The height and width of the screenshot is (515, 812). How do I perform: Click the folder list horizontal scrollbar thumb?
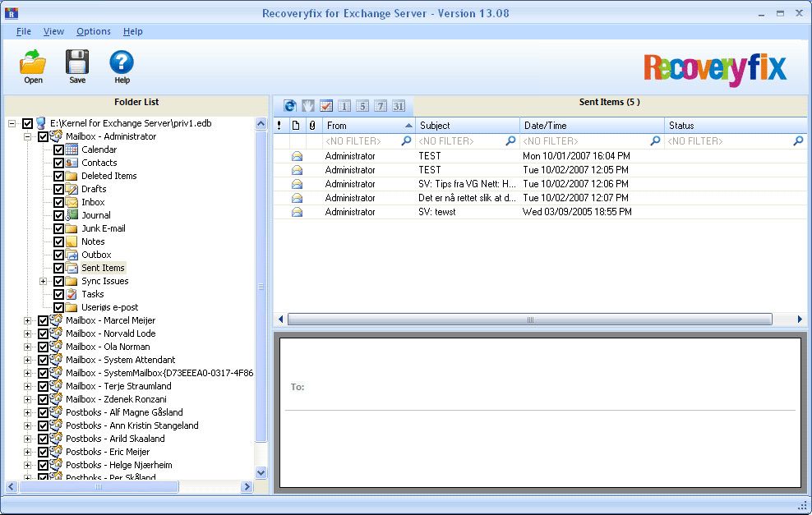pyautogui.click(x=99, y=486)
